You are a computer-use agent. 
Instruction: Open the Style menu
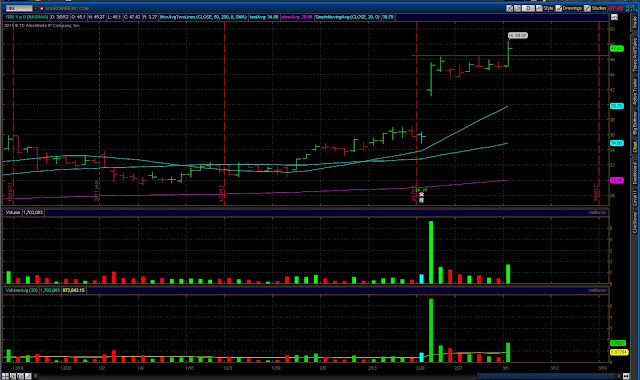(548, 8)
